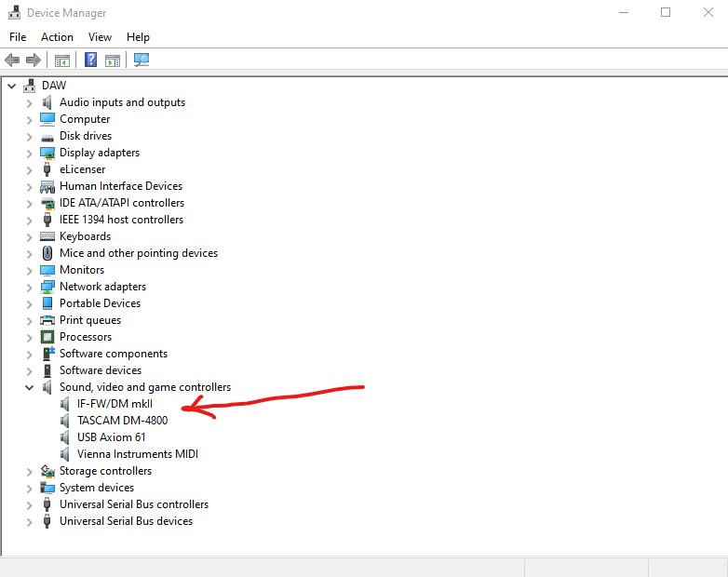This screenshot has width=728, height=577.
Task: Toggle the action pane toolbar icon
Action: [x=113, y=60]
